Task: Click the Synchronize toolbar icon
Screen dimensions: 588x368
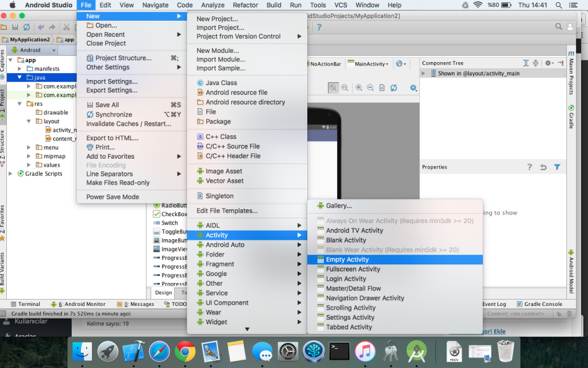Action: click(x=26, y=27)
